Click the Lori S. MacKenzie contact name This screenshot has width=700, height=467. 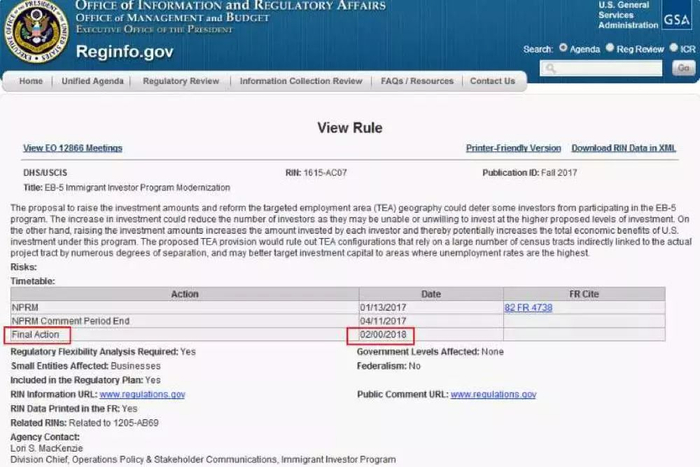pyautogui.click(x=46, y=448)
